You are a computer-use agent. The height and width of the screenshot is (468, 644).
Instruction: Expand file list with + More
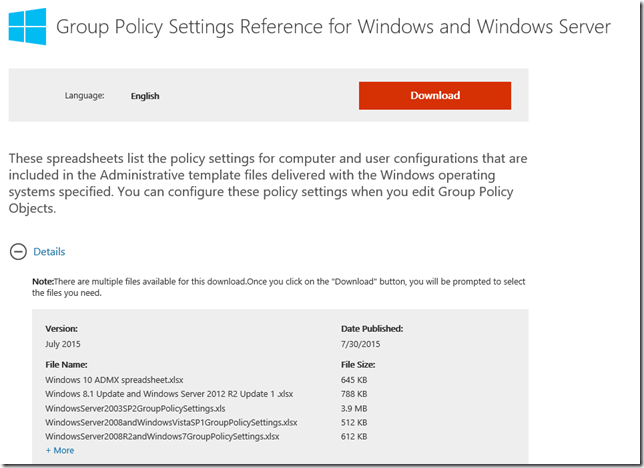pyautogui.click(x=60, y=450)
